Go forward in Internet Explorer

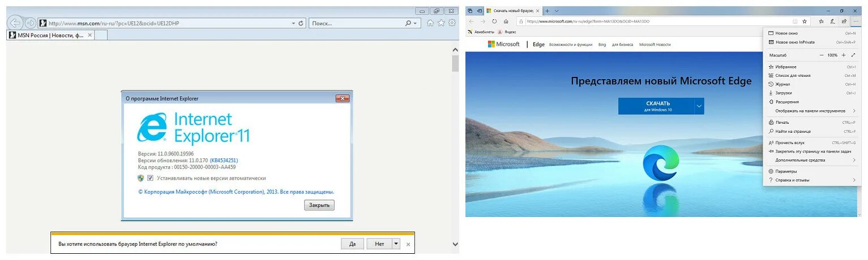30,23
